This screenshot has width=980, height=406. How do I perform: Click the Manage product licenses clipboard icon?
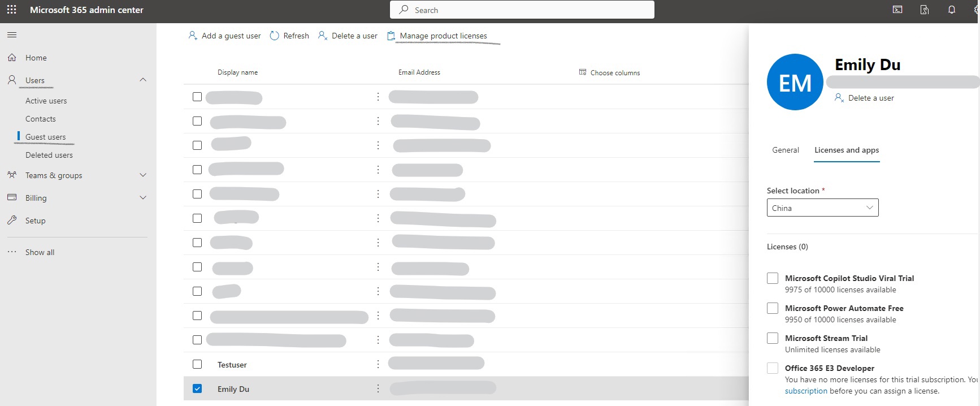tap(391, 36)
